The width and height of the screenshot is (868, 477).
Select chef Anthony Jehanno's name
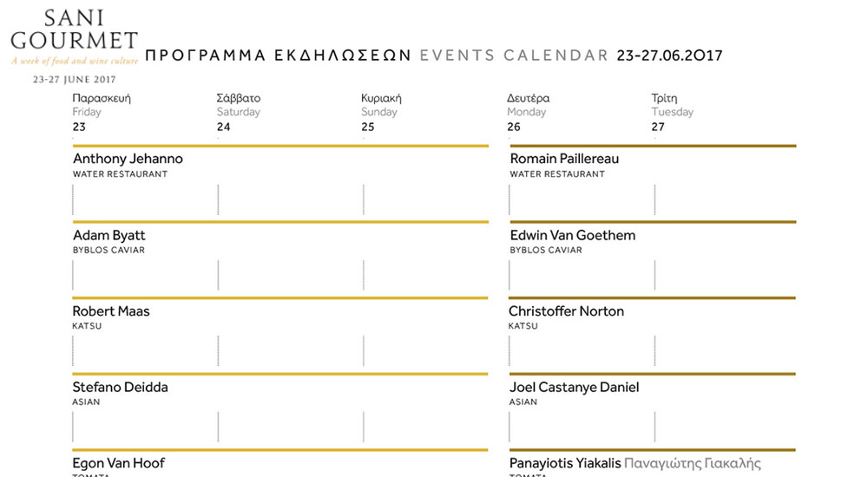[128, 159]
